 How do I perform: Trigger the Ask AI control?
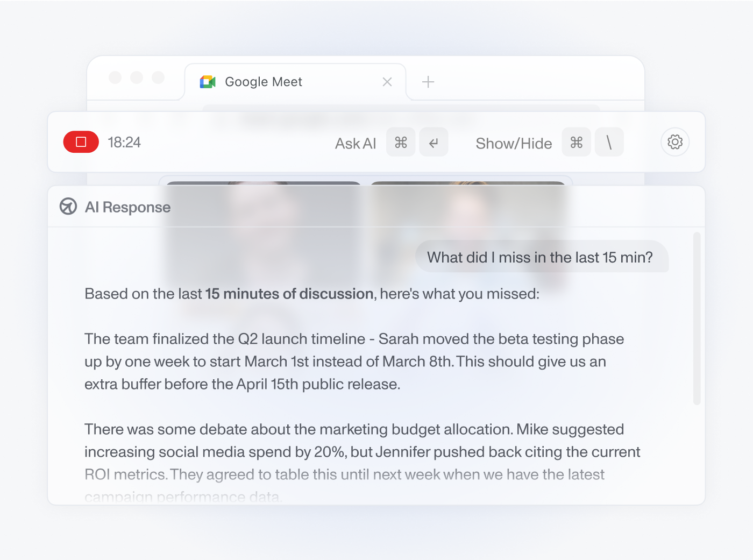tap(356, 143)
